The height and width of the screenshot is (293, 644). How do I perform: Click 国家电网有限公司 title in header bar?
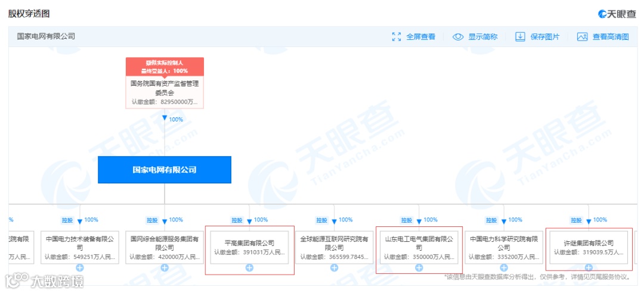[46, 36]
